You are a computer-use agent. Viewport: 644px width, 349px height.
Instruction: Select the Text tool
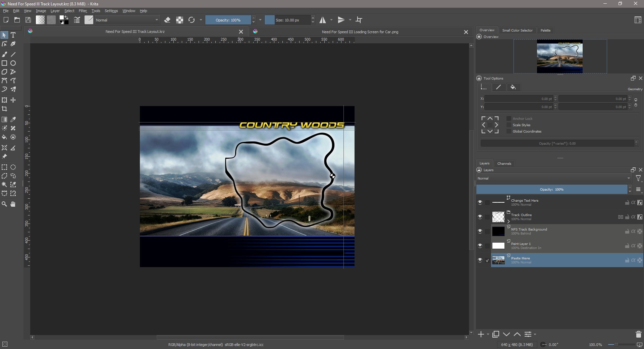[13, 35]
